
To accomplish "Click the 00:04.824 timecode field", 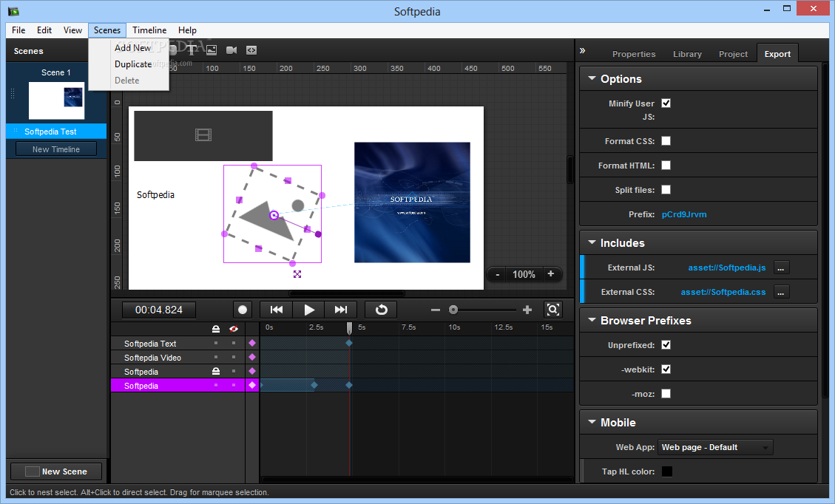I will tap(159, 310).
